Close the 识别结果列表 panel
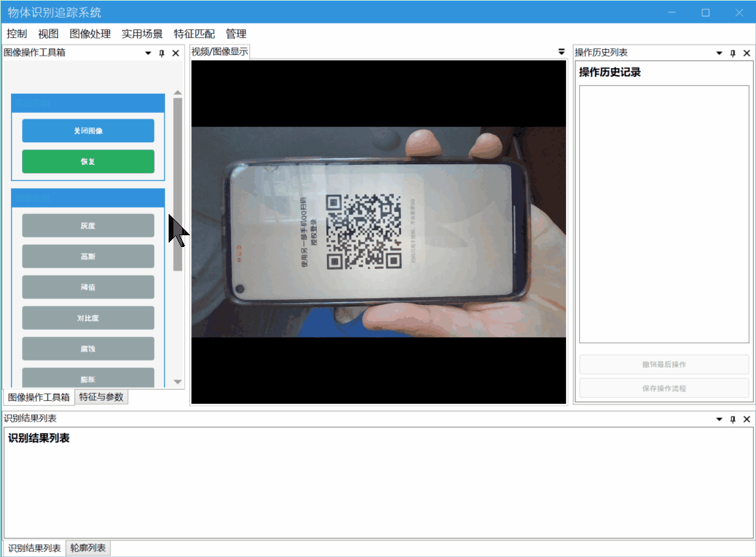The width and height of the screenshot is (756, 557). (x=747, y=419)
